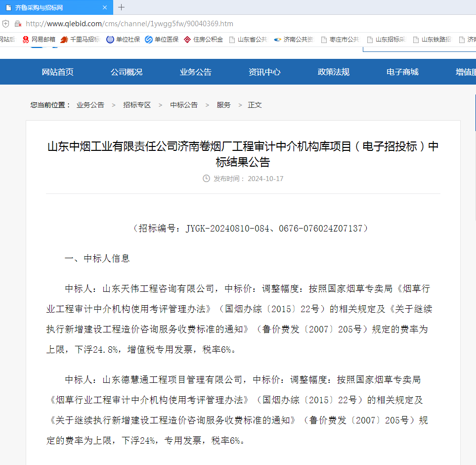The height and width of the screenshot is (465, 476).
Task: Click the 单位医保 bookmark icon
Action: [x=148, y=40]
